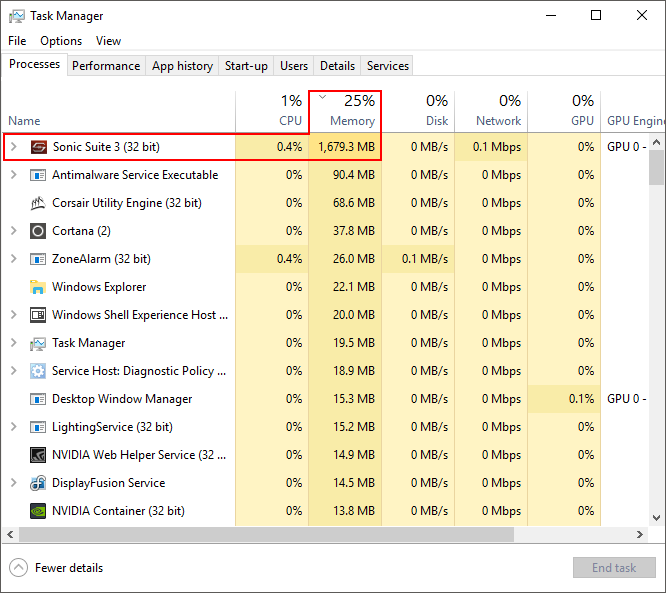The width and height of the screenshot is (666, 593).
Task: Maximize the Task Manager window
Action: [x=596, y=15]
